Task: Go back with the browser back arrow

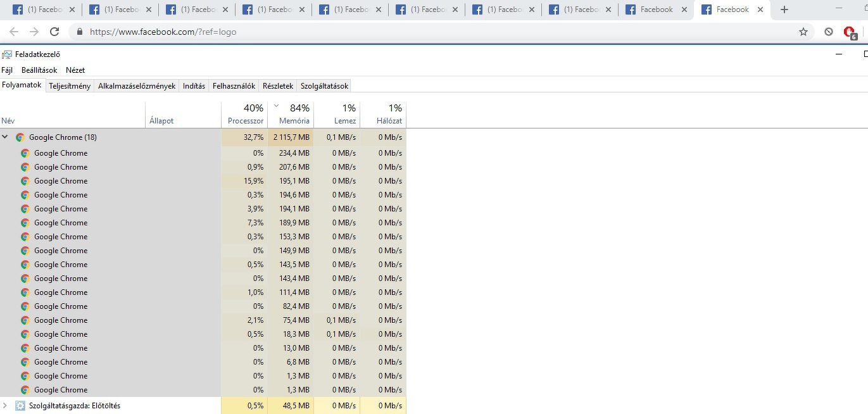Action: coord(14,32)
